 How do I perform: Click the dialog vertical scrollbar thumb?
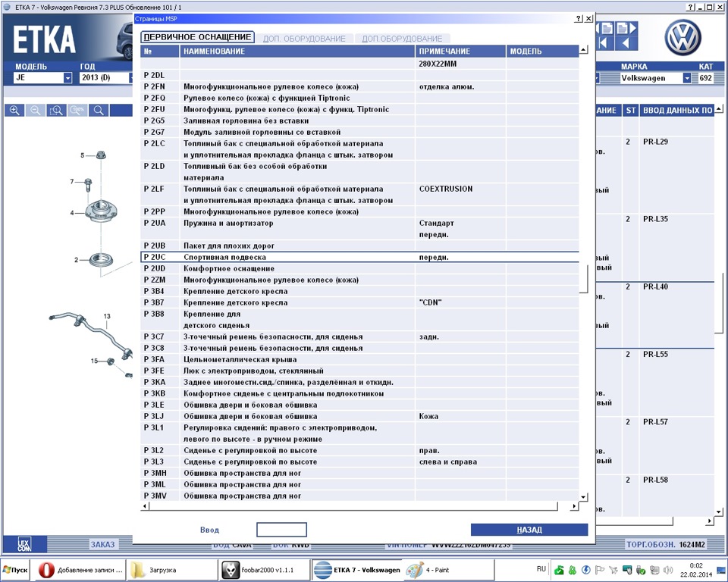coord(584,279)
